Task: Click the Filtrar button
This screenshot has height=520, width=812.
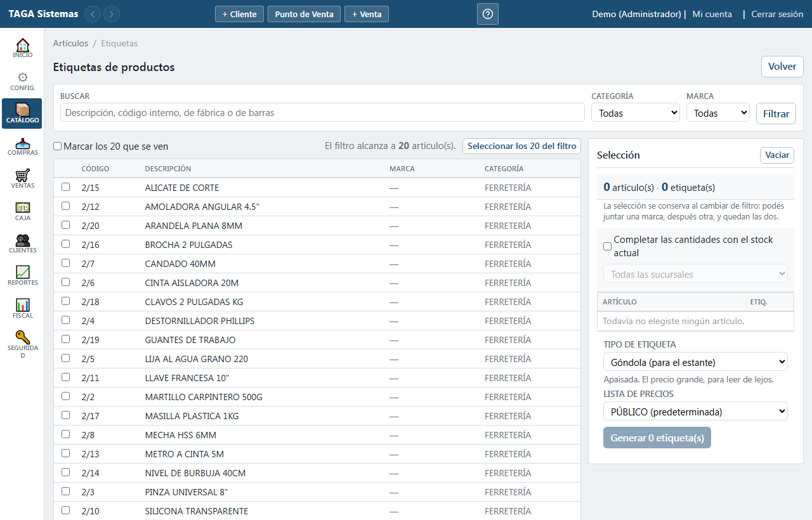Action: [x=776, y=114]
